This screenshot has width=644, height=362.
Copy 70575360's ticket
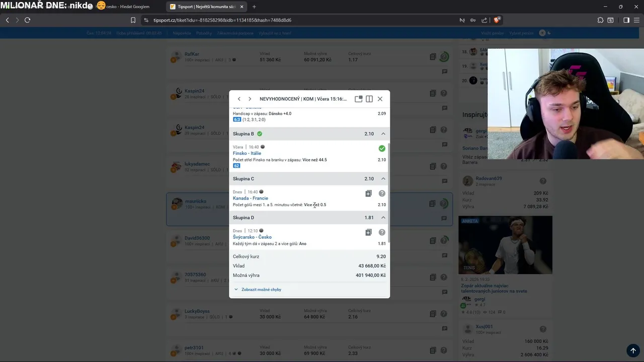[x=433, y=277]
